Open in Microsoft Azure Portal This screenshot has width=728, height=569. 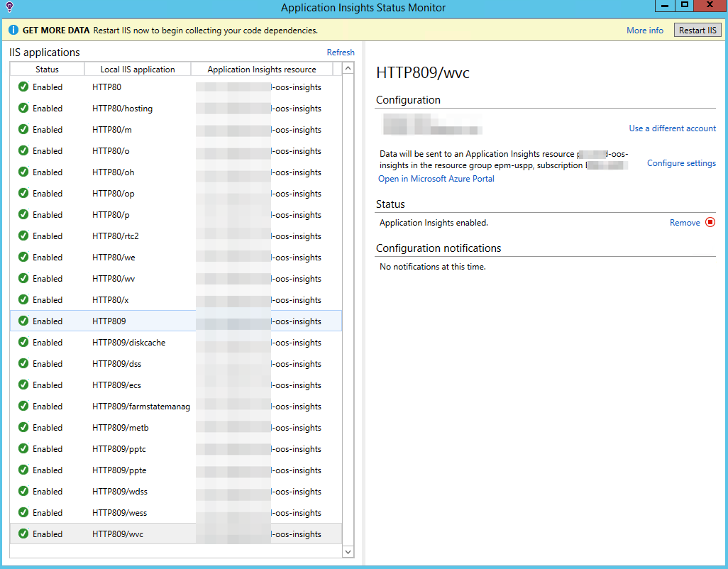(x=436, y=179)
